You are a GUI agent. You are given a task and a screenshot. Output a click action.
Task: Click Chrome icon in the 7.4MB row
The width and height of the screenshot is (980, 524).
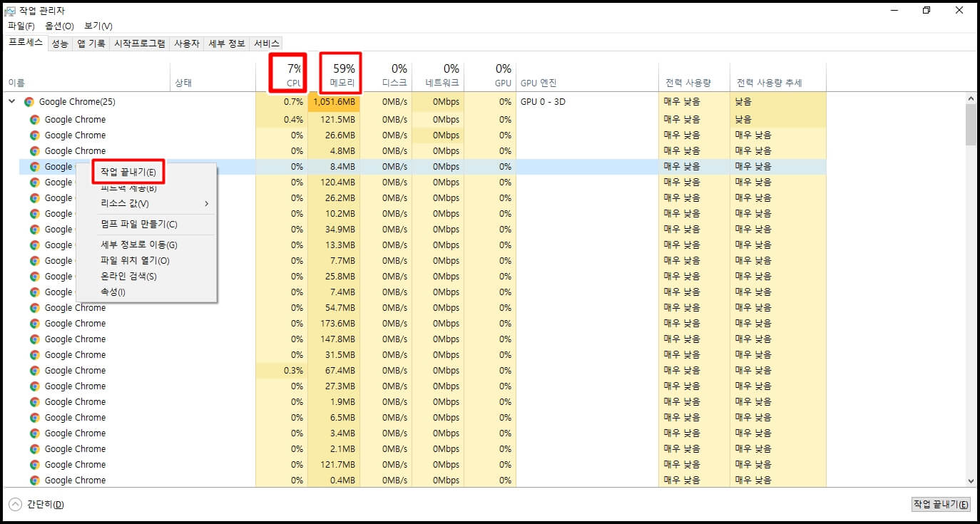tap(35, 292)
